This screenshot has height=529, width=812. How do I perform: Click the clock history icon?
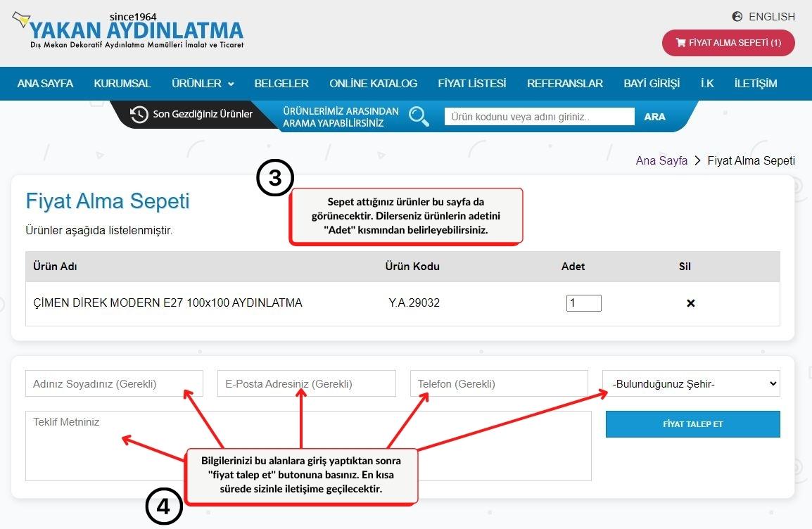tap(139, 114)
